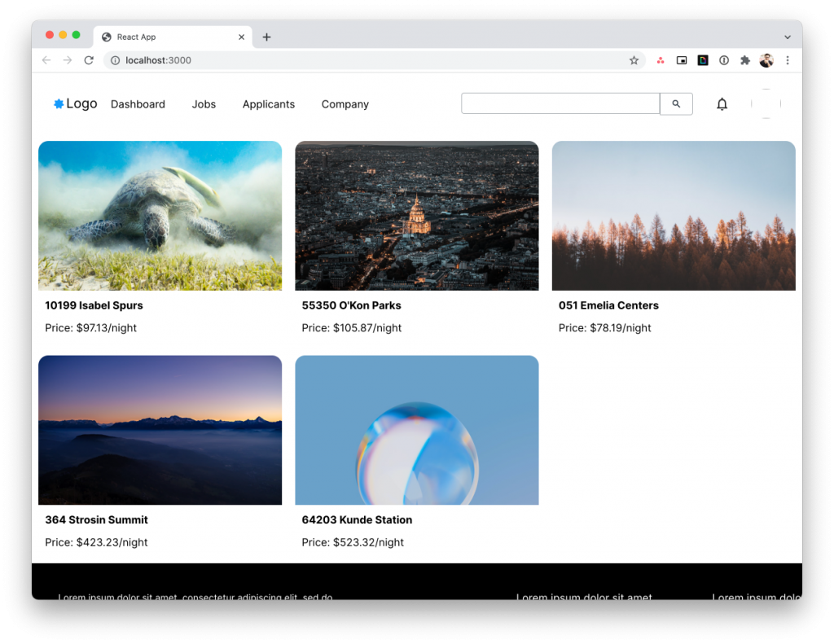Go to the Applicants section
The width and height of the screenshot is (834, 644).
click(x=269, y=104)
